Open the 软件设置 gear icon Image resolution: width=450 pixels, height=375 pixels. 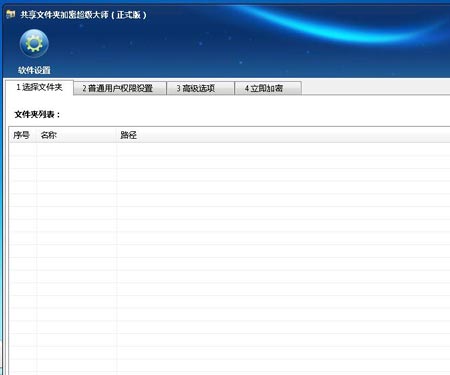(34, 44)
